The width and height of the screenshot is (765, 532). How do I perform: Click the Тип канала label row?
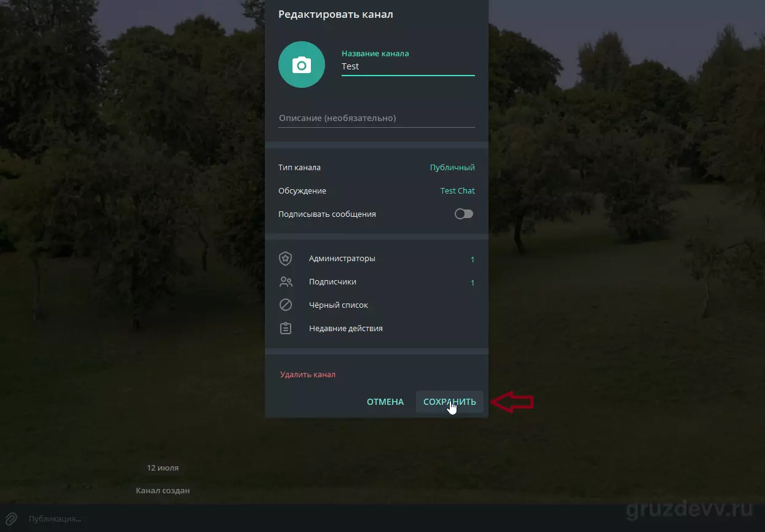point(377,168)
